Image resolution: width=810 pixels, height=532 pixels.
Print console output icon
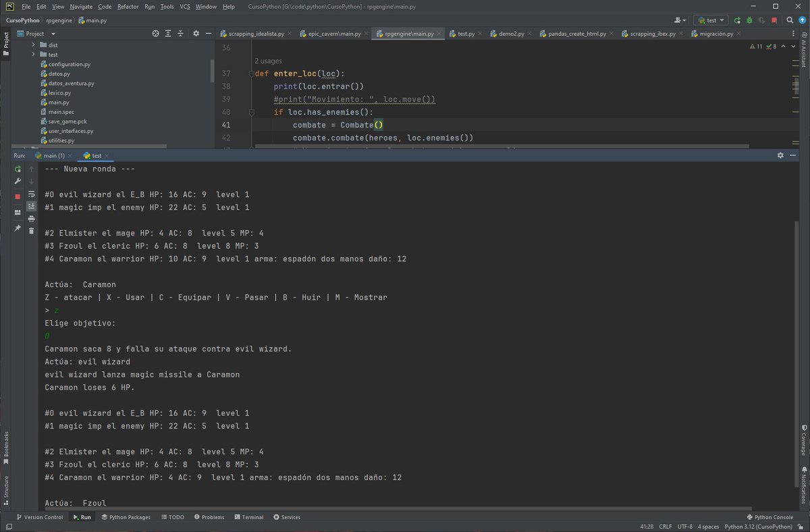click(x=31, y=219)
